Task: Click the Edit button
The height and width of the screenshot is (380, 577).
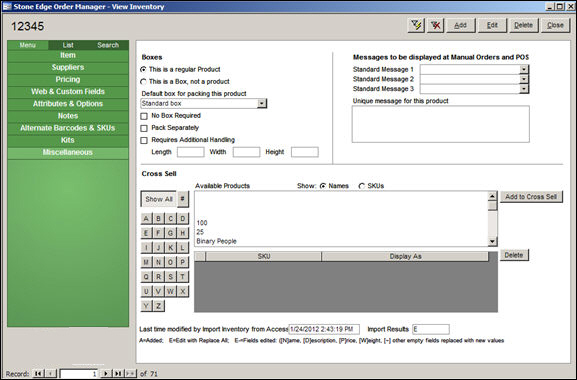Action: [492, 25]
